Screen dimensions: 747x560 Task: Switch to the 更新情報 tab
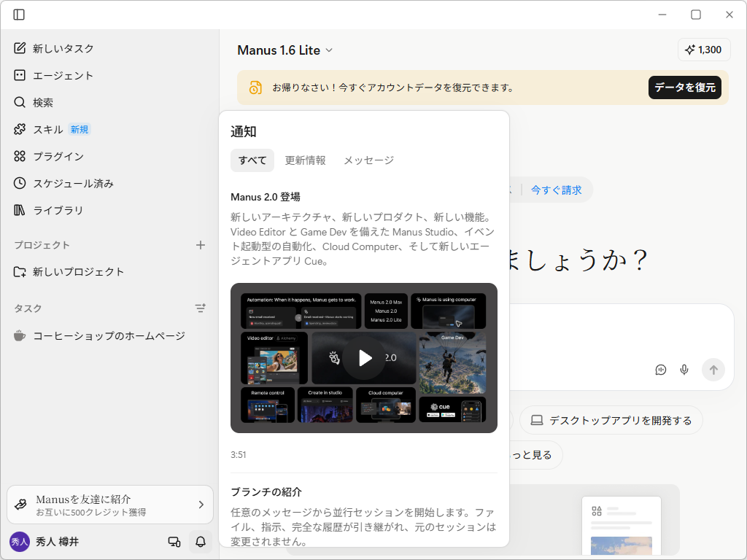click(306, 160)
